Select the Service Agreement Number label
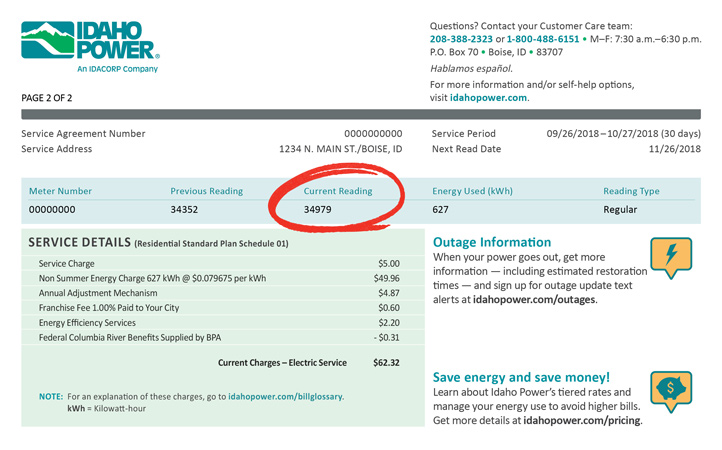The width and height of the screenshot is (722, 450). pyautogui.click(x=83, y=134)
